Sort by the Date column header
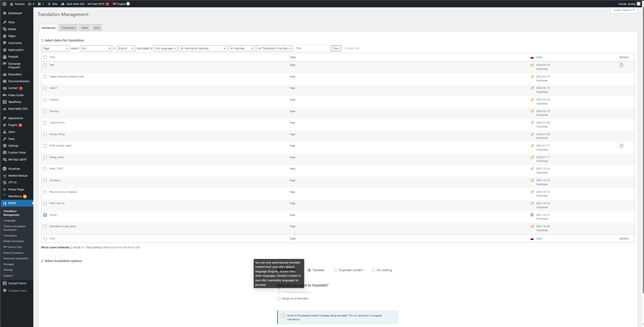The height and width of the screenshot is (327, 644). coord(539,57)
